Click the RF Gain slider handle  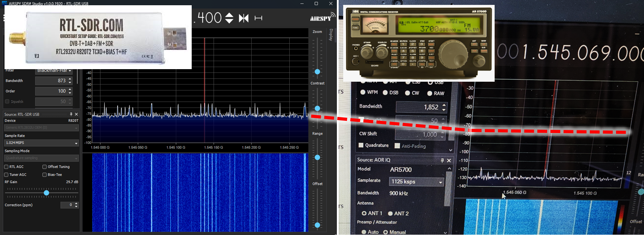(x=47, y=193)
